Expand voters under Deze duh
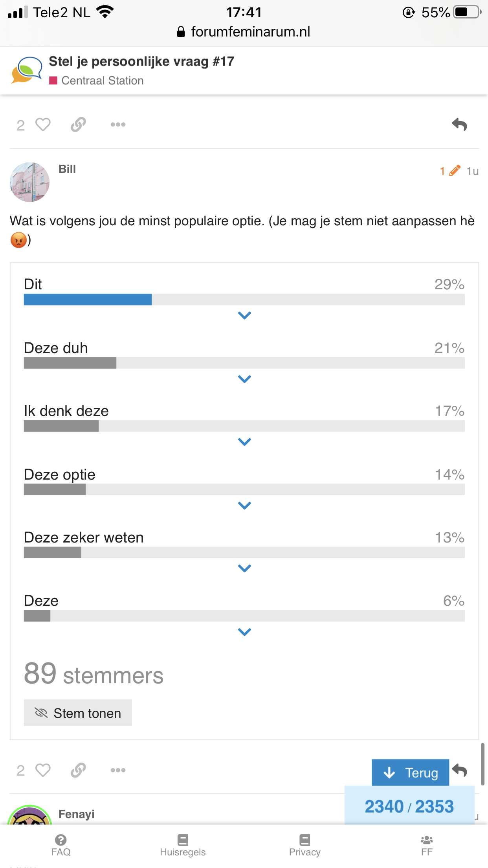488x868 pixels. coord(244,379)
